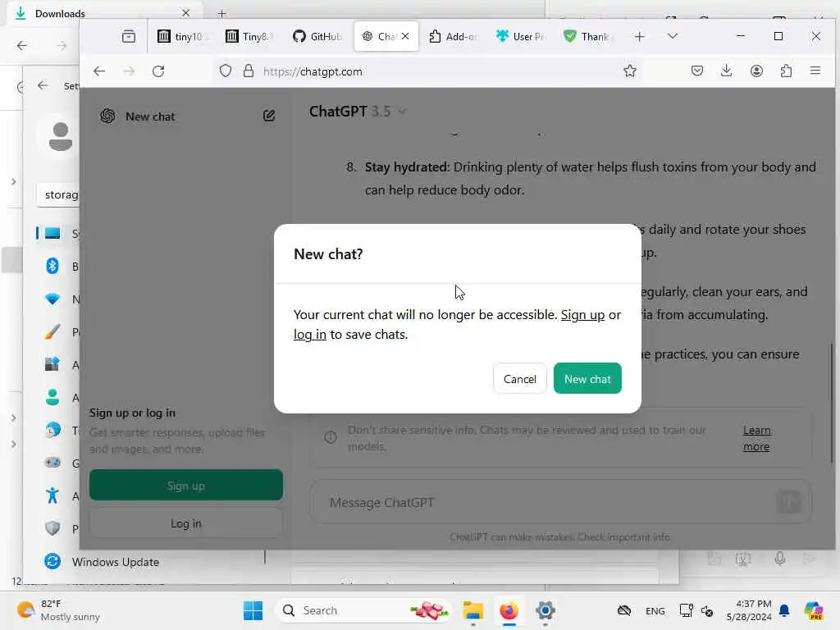Switch to the Thank you tab
840x630 pixels.
tap(587, 36)
